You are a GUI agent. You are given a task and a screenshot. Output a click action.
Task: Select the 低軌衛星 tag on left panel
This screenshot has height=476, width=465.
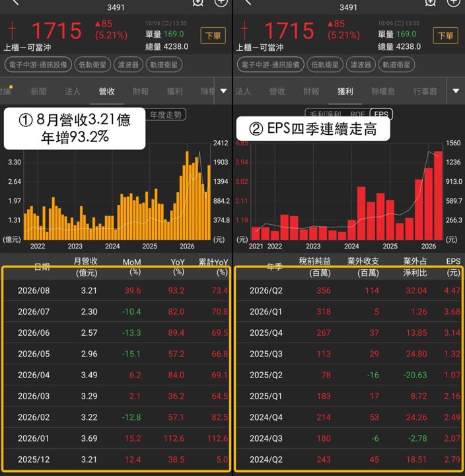point(92,65)
